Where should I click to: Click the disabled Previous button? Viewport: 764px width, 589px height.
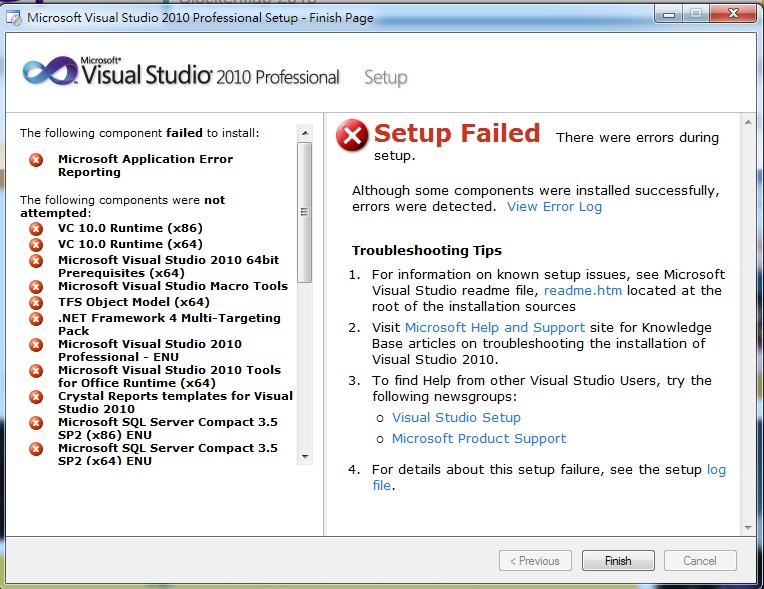click(x=535, y=561)
